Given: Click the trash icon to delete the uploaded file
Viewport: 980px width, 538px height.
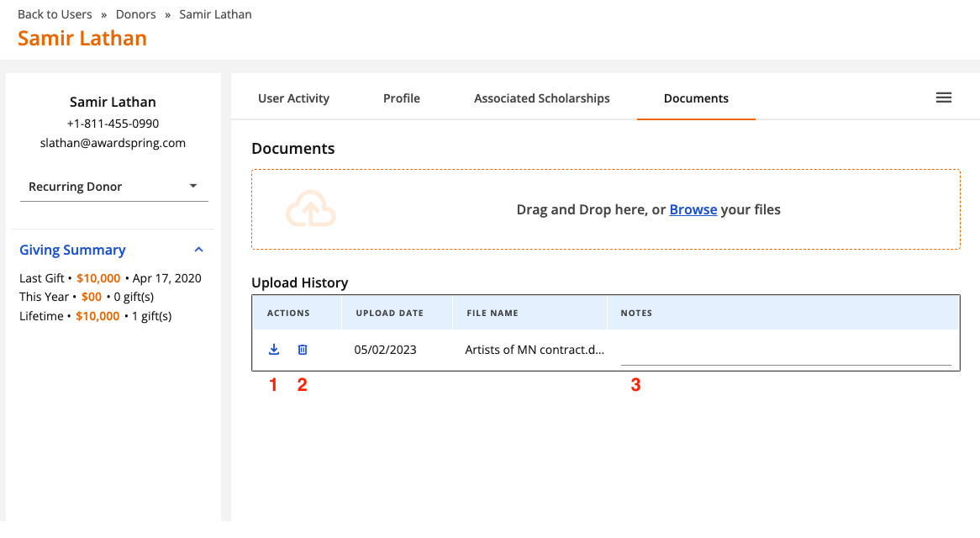Looking at the screenshot, I should 302,349.
